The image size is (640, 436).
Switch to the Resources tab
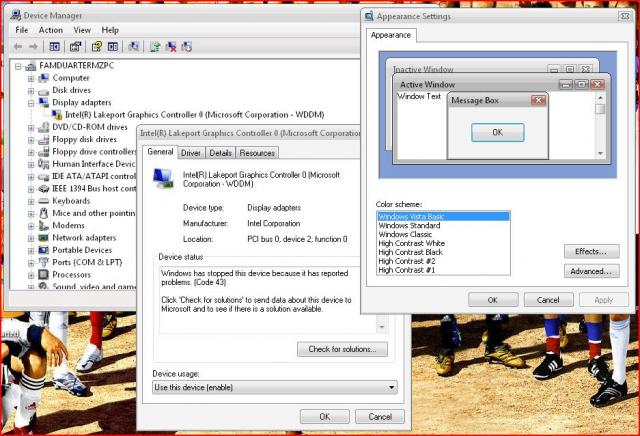pyautogui.click(x=257, y=153)
